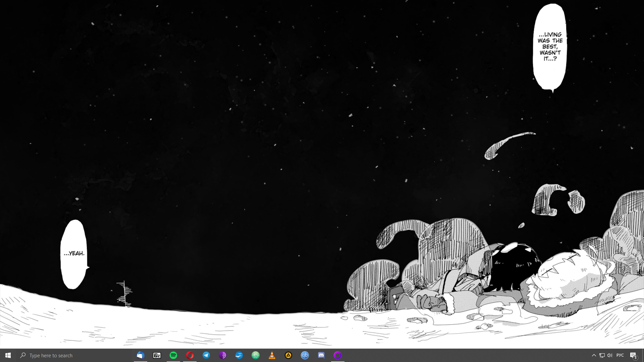Open Discord from the taskbar
The height and width of the screenshot is (362, 644).
coord(321,355)
